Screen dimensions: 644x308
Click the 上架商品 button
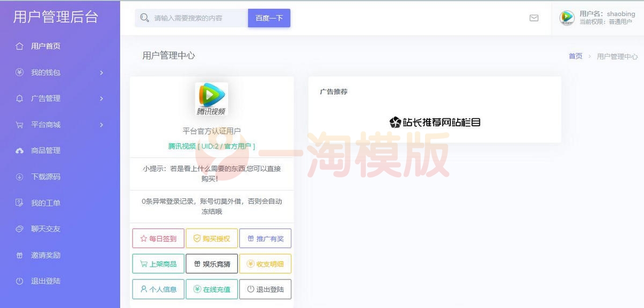point(158,263)
